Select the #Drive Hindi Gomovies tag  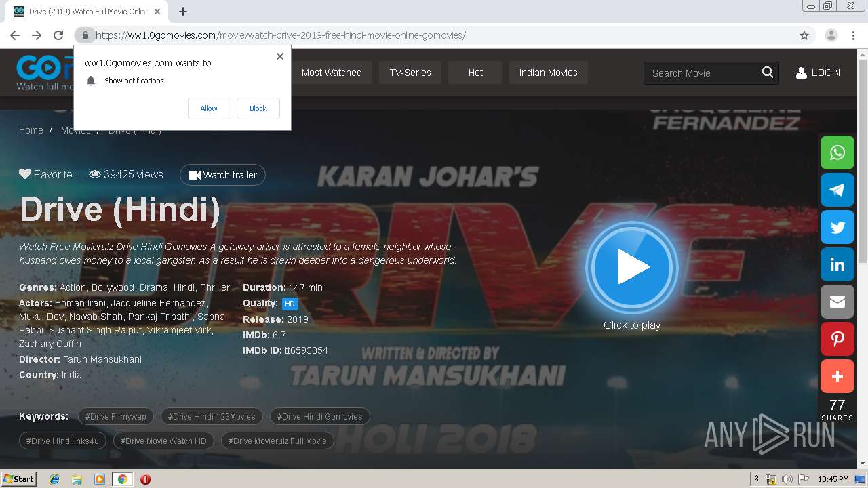click(x=319, y=416)
